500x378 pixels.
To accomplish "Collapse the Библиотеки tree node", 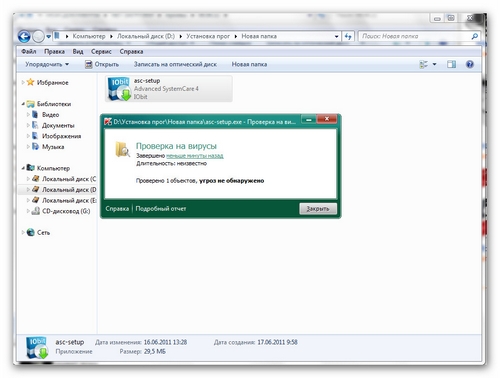I will pos(23,104).
